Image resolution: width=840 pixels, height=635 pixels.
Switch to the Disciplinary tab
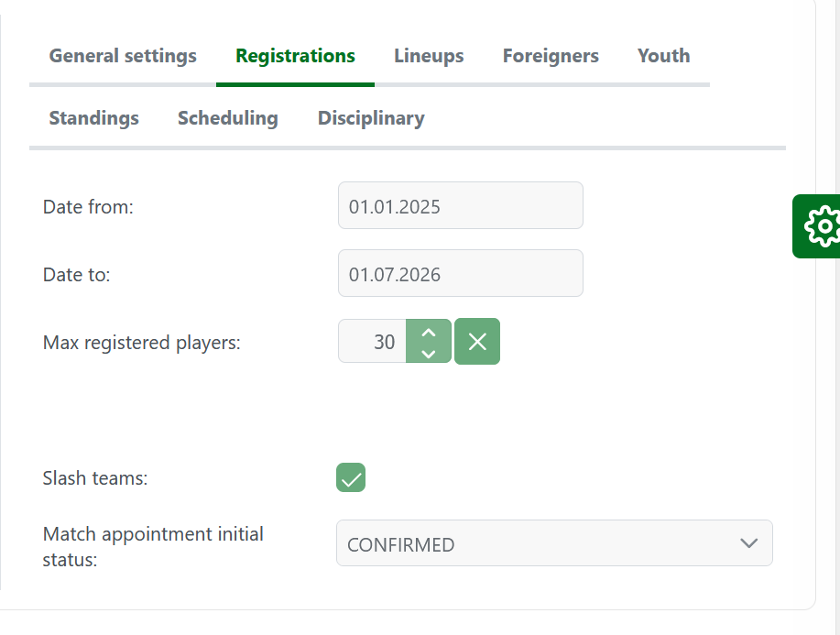pyautogui.click(x=371, y=118)
